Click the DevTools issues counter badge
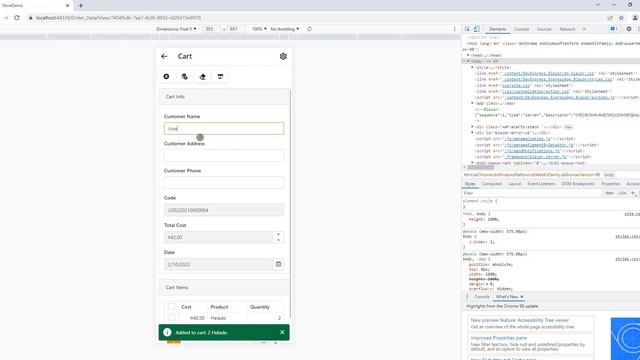 pyautogui.click(x=613, y=29)
